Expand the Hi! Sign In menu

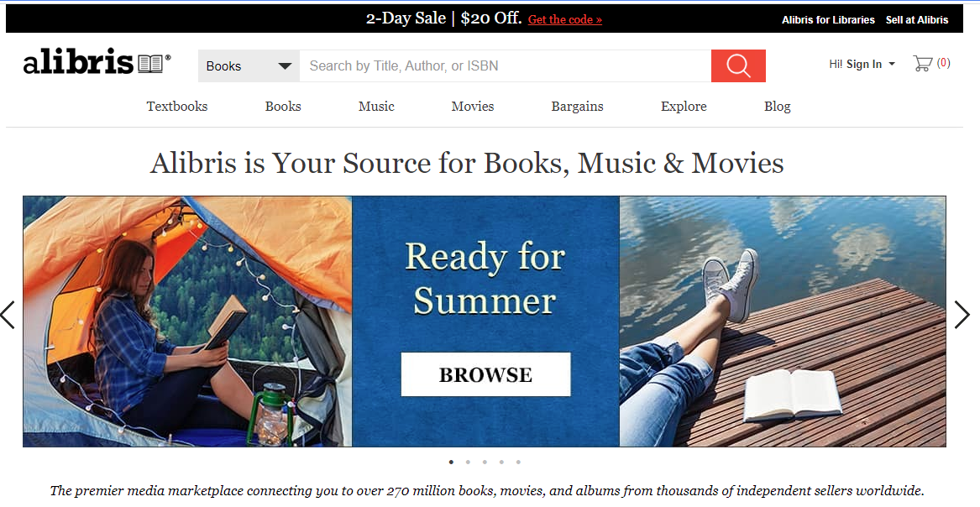click(x=862, y=64)
